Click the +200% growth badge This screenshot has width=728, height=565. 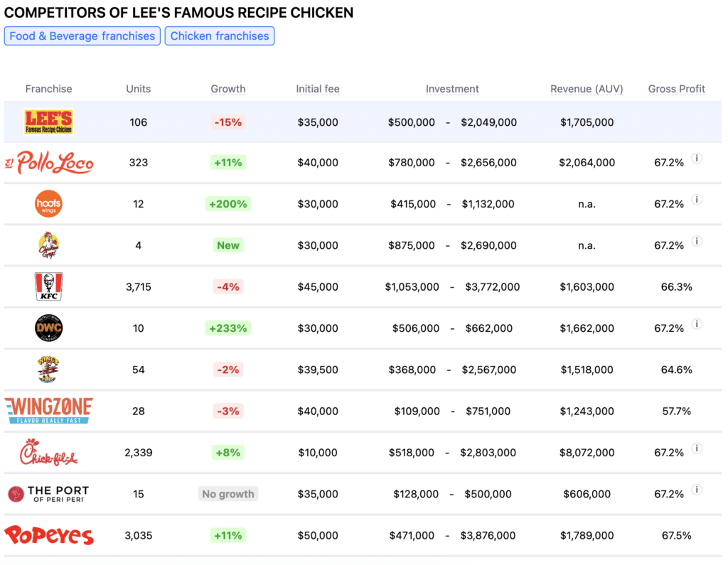pyautogui.click(x=228, y=204)
